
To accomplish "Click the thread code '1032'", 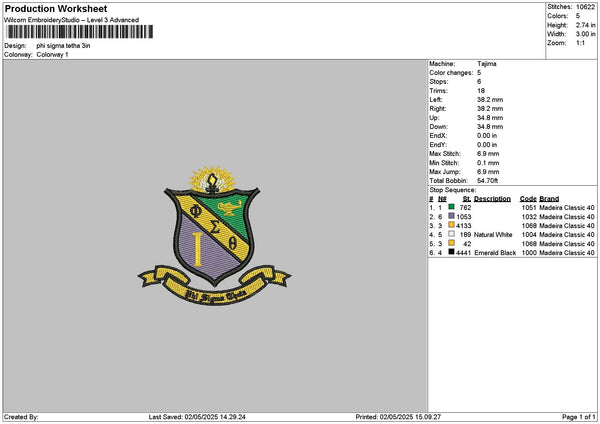I will click(x=529, y=217).
